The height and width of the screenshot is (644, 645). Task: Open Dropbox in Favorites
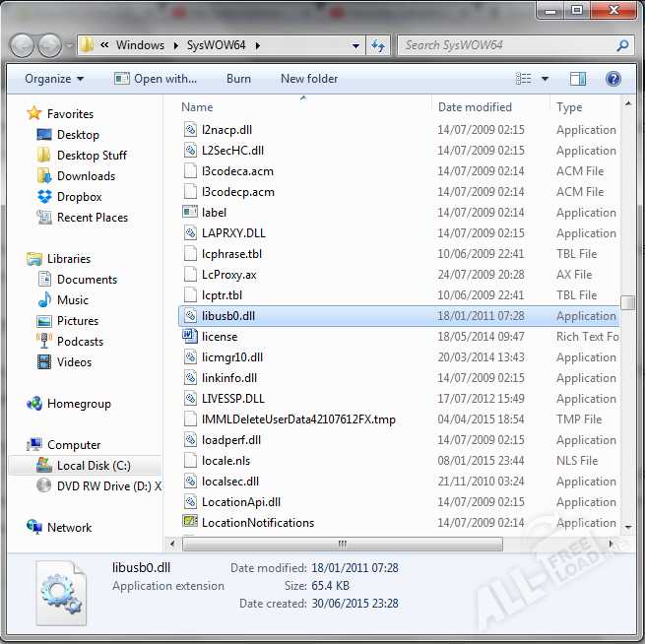pyautogui.click(x=79, y=197)
